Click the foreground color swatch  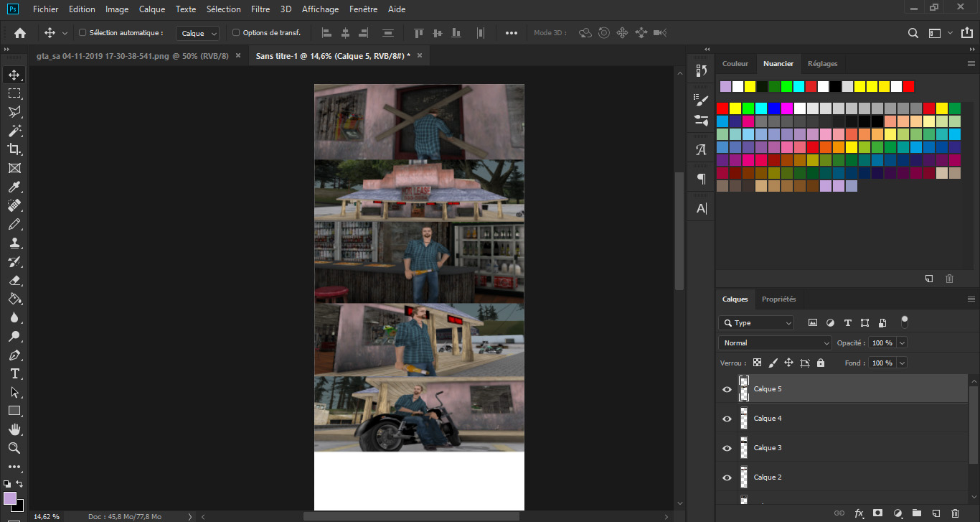pyautogui.click(x=10, y=498)
